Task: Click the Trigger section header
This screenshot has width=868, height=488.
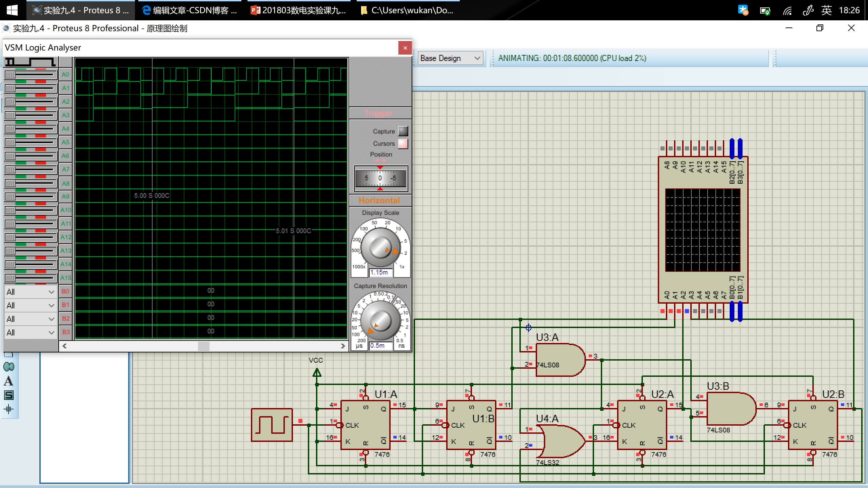Action: coord(378,113)
